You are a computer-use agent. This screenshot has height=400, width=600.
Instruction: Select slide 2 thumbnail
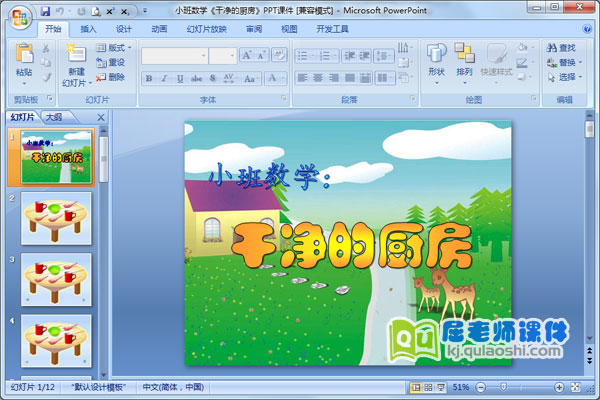pos(56,219)
